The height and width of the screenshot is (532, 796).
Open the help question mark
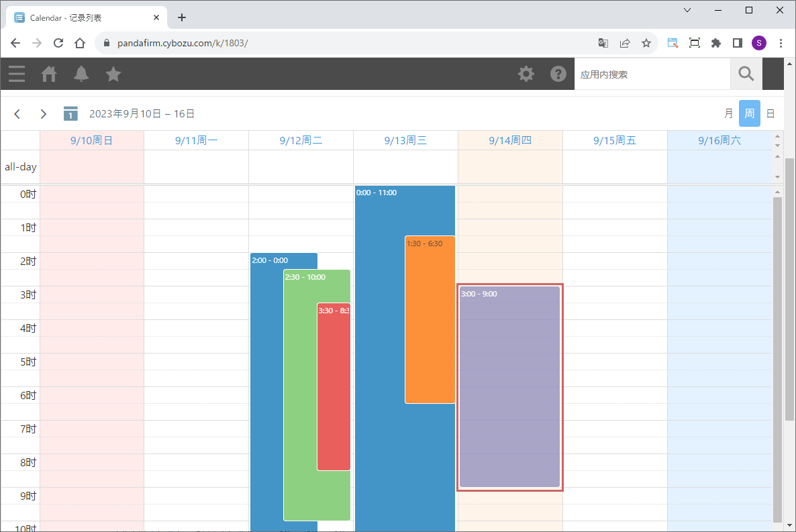pyautogui.click(x=558, y=74)
